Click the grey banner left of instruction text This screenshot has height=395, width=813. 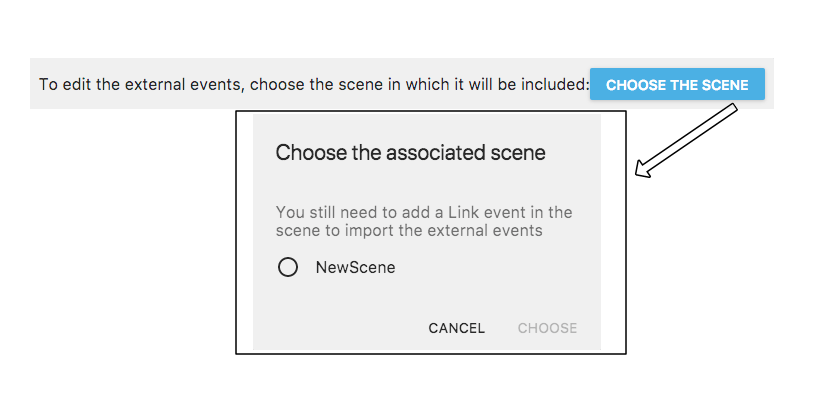(34, 83)
